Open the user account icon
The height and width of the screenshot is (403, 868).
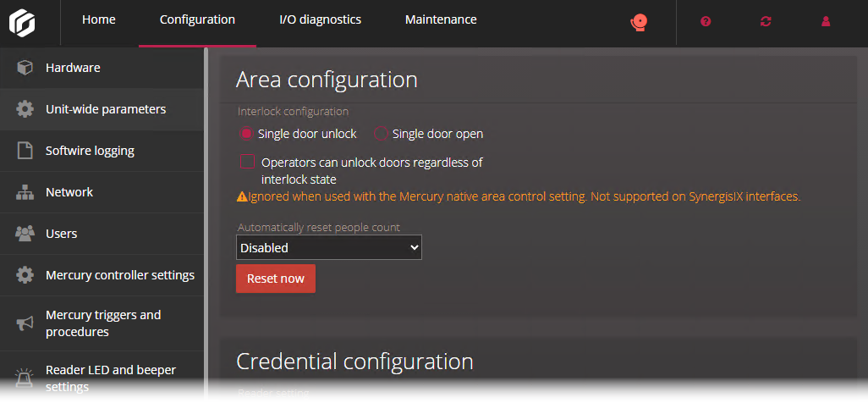point(826,22)
